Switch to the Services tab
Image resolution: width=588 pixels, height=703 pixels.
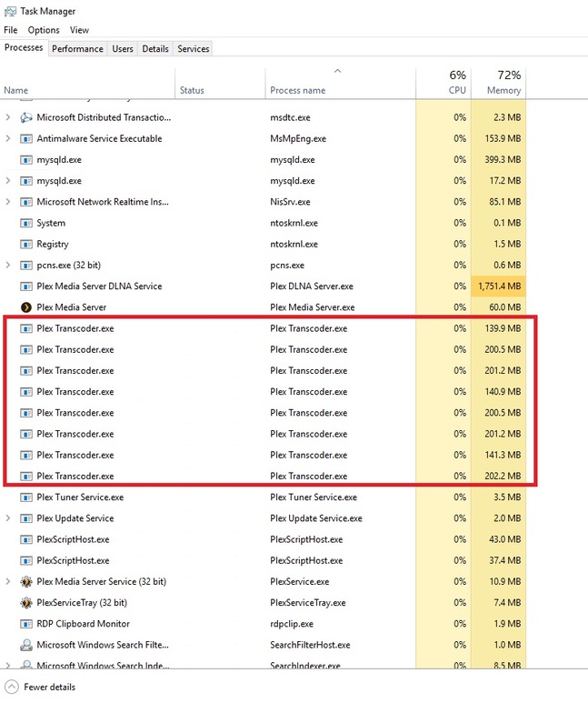pos(194,49)
